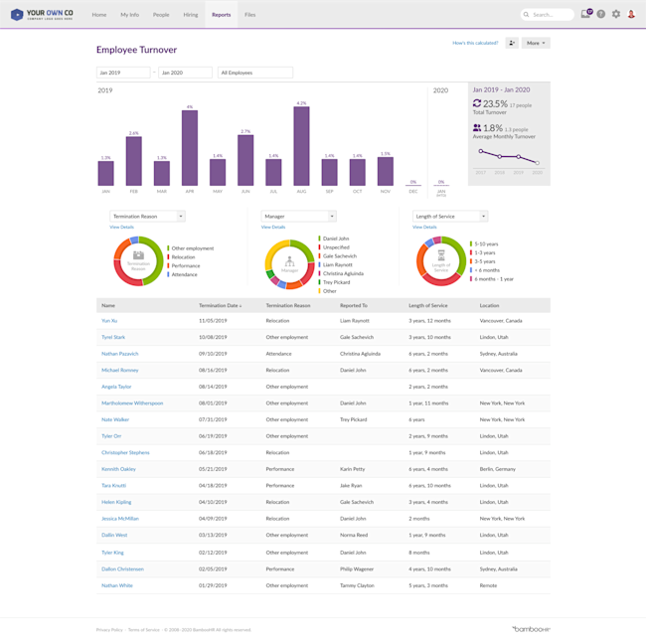Open the More options menu

[536, 43]
